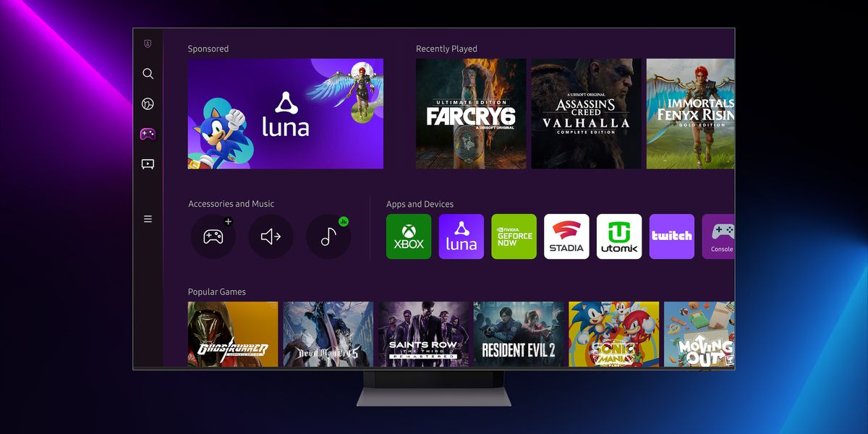Launch NVIDIA GeForce Now app
This screenshot has width=868, height=434.
pyautogui.click(x=514, y=237)
